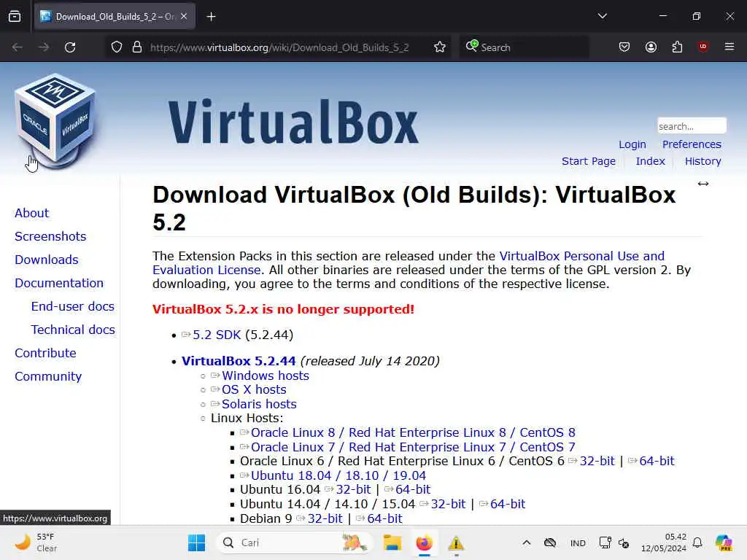Download Ubuntu 16.04 32-bit package
Screen dimensions: 747x560
354,489
